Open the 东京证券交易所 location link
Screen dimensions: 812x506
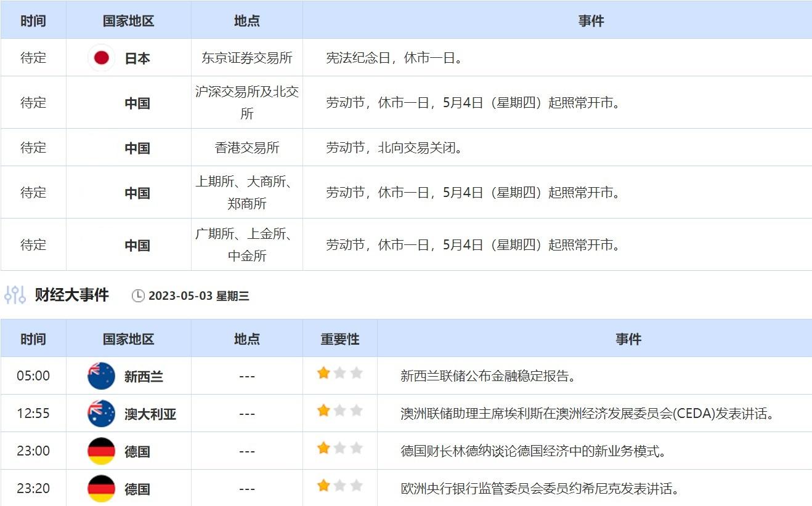click(x=246, y=57)
